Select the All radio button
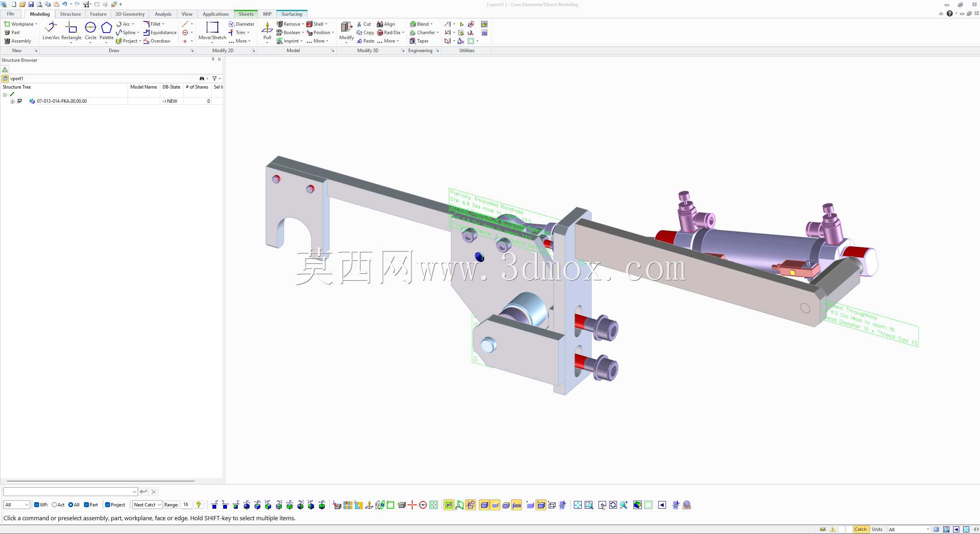 (71, 504)
